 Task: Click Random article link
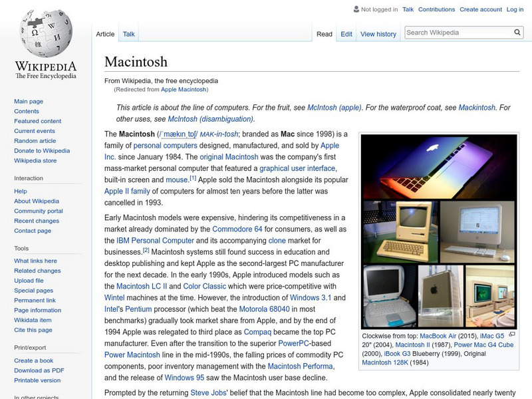(x=35, y=140)
